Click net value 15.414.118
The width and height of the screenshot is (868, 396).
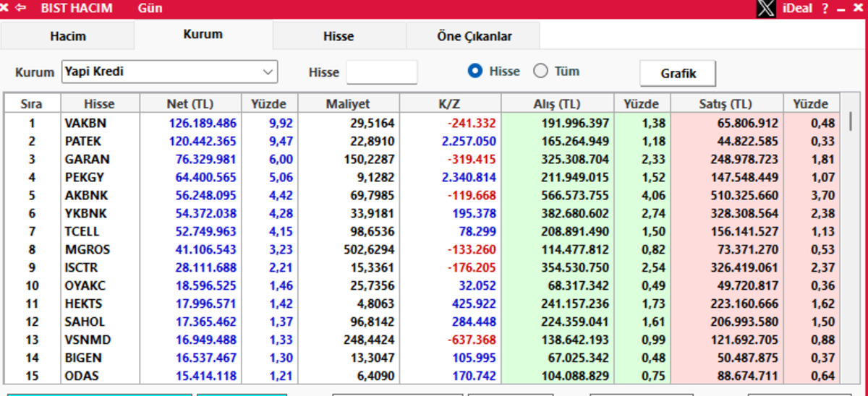point(205,376)
